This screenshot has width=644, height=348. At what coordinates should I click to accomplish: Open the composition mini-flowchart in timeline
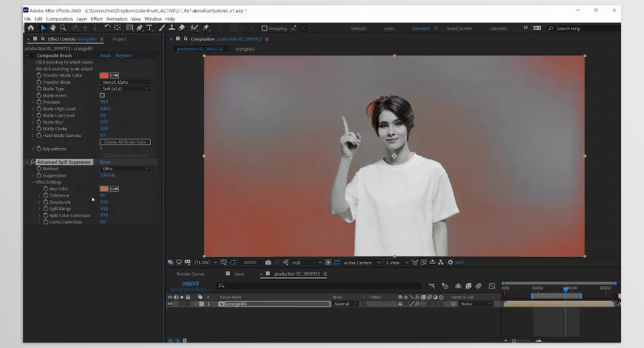pos(431,286)
